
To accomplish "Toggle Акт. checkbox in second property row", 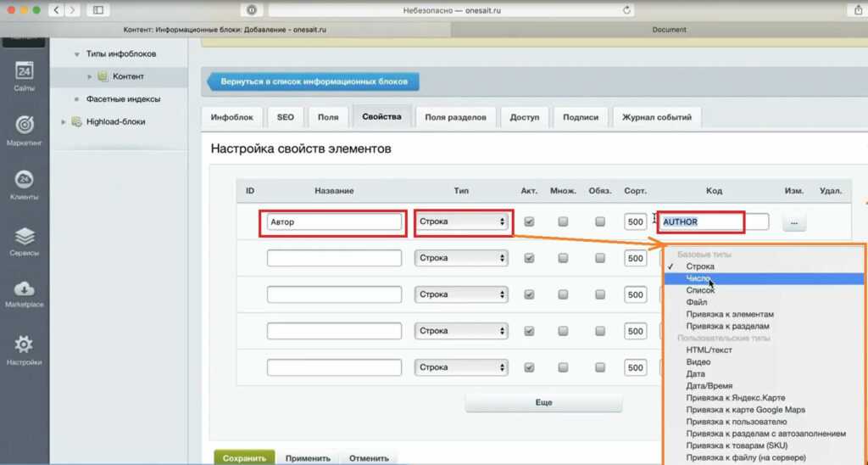I will tap(529, 258).
